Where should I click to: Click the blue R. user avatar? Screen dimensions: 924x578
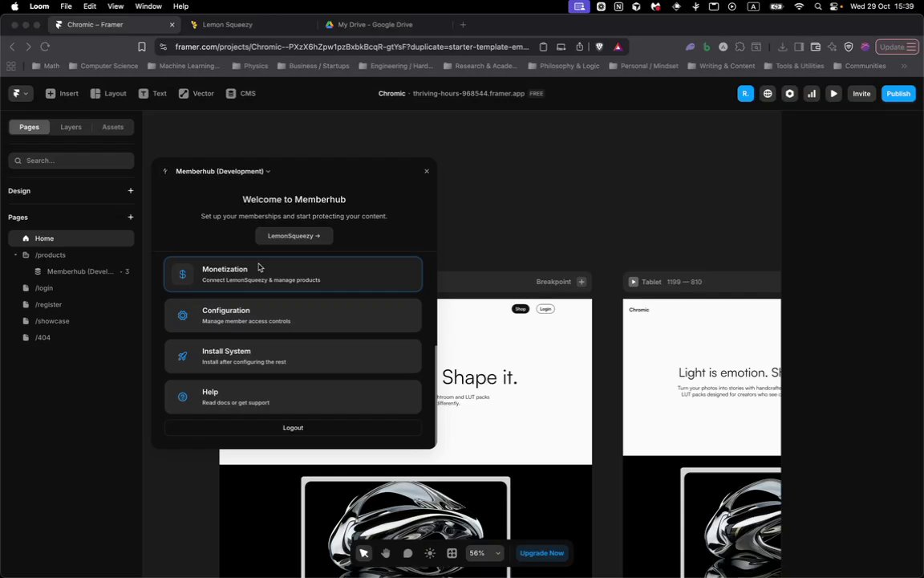(745, 94)
